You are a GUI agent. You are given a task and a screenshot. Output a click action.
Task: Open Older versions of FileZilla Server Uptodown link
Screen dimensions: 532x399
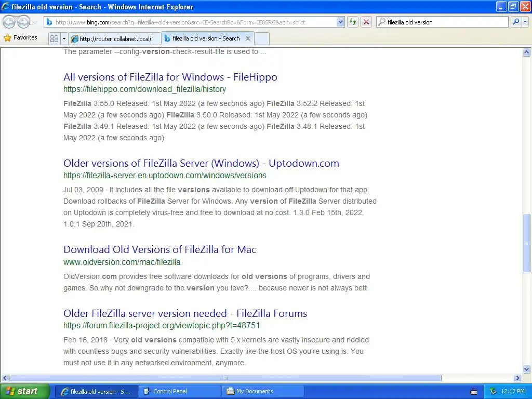201,163
